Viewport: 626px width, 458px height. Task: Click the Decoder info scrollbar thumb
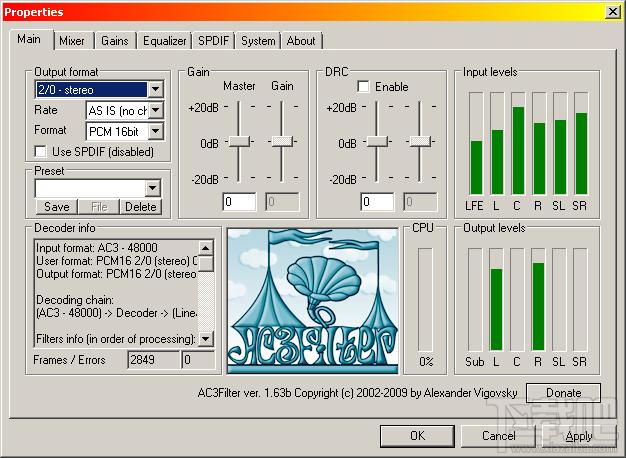(206, 264)
